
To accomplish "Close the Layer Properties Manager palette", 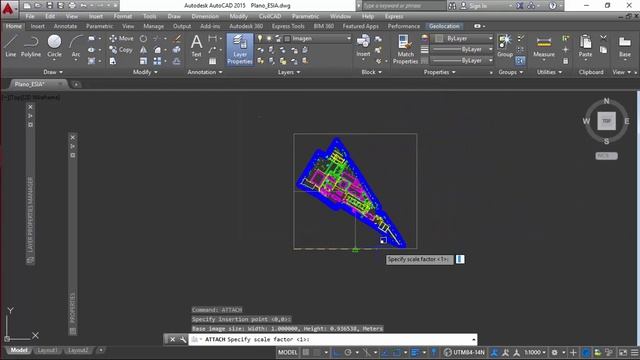I will 30,107.
